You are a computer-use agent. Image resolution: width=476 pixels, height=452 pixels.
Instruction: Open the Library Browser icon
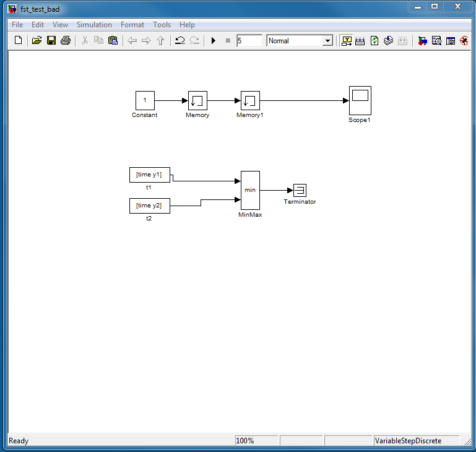point(422,41)
